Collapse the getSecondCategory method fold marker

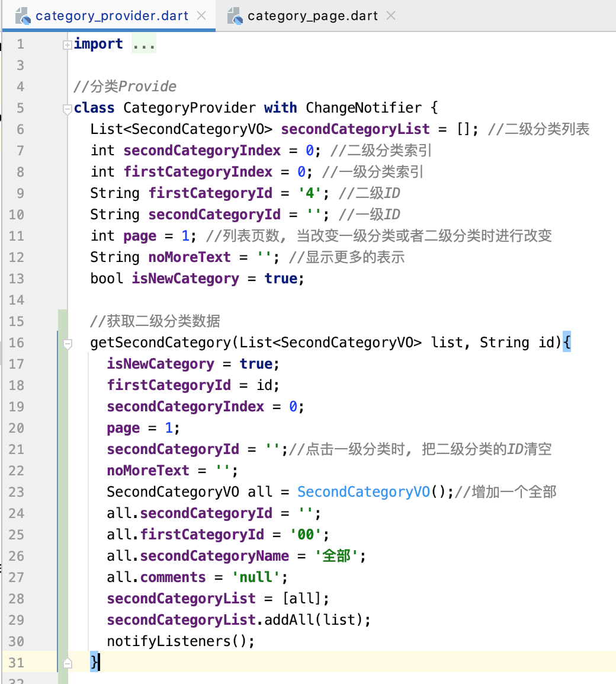pos(67,344)
